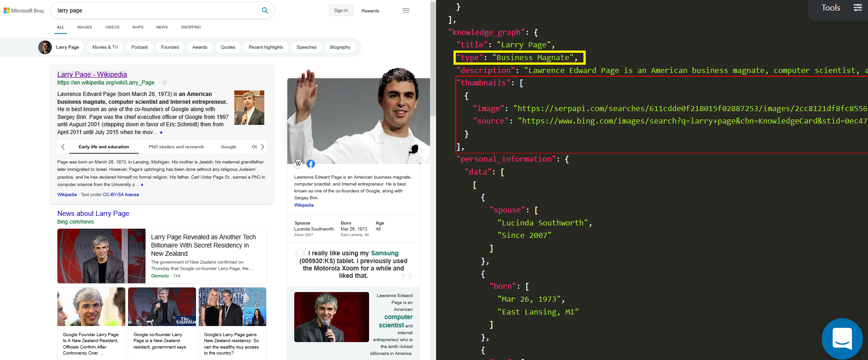Open Guardian government says news card

coord(162,324)
